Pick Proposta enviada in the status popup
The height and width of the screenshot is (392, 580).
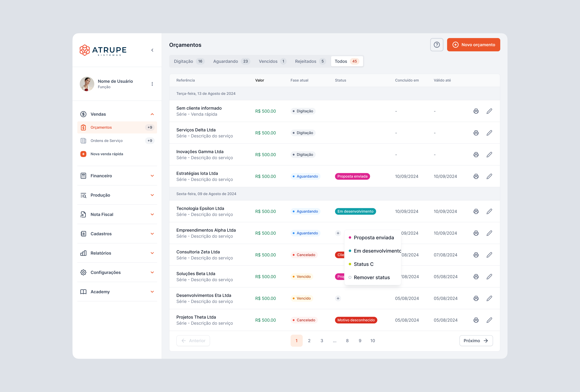coord(374,238)
